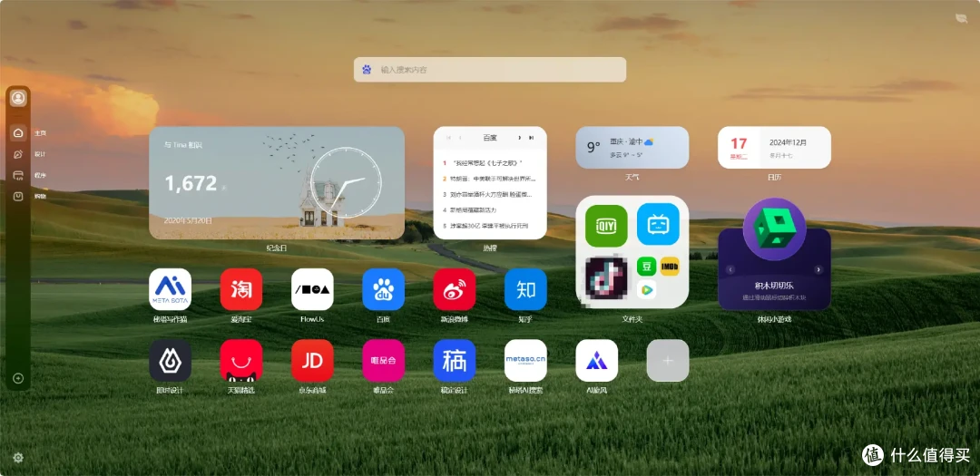The width and height of the screenshot is (980, 476).
Task: Go to previous hot-search source arrow
Action: click(460, 138)
